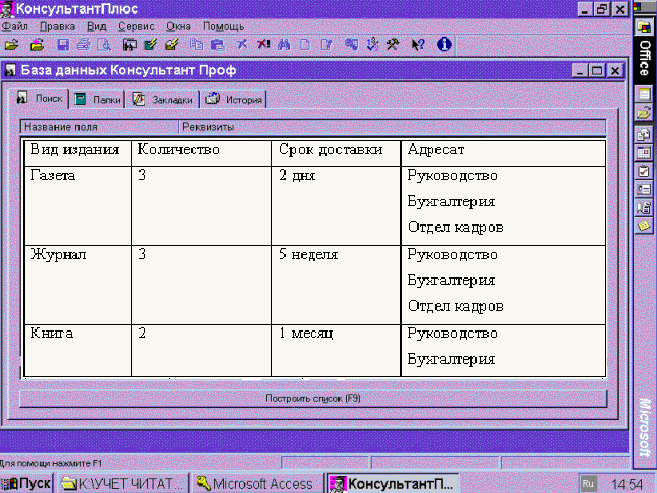Click the crossed hammers settings icon

[x=393, y=44]
